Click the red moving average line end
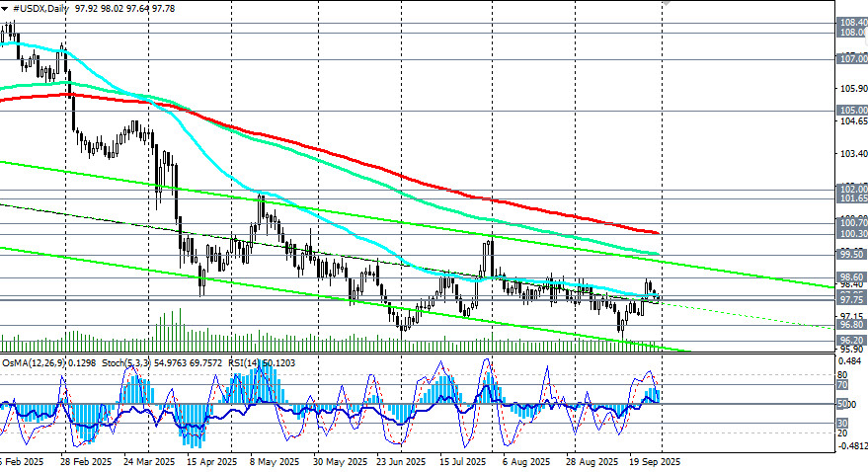This screenshot has width=868, height=472. tap(656, 232)
